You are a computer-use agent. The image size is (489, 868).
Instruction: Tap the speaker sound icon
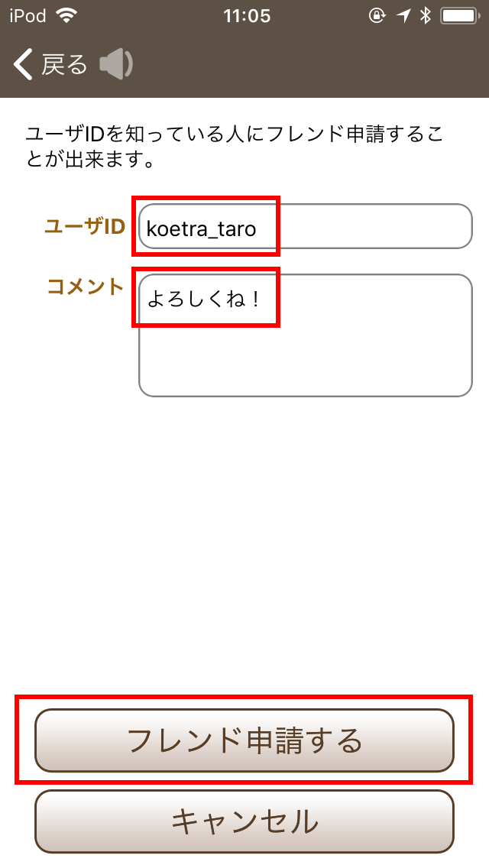[116, 64]
